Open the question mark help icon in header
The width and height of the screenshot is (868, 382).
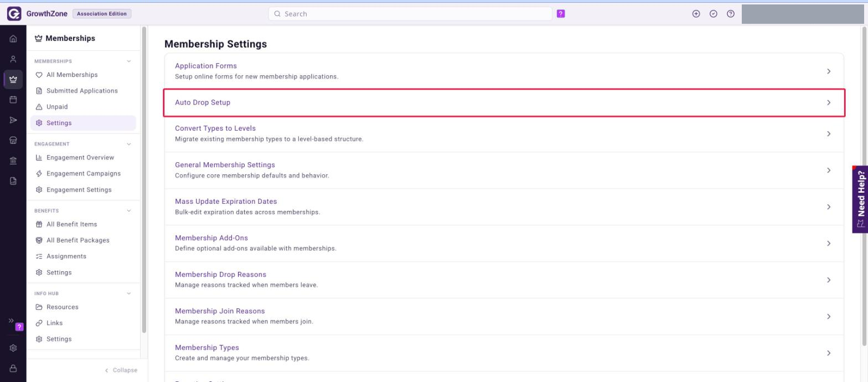[731, 14]
